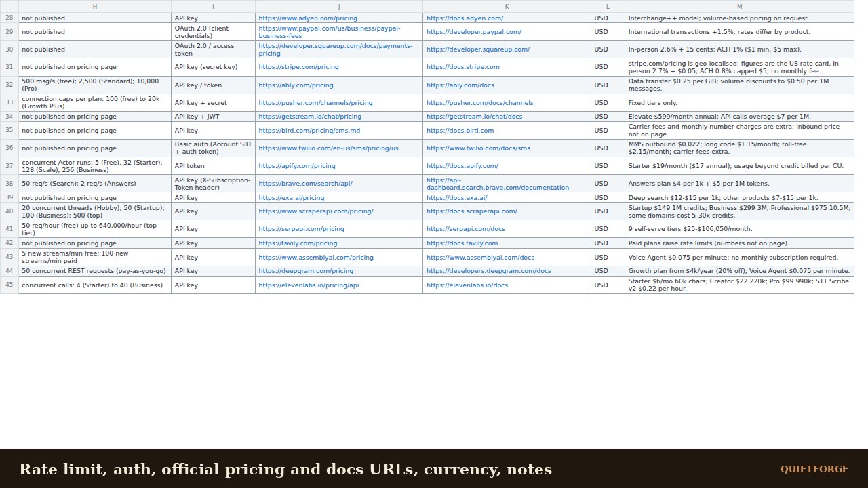This screenshot has width=868, height=488.
Task: Select cell '5 new streams/min free'
Action: coord(95,258)
